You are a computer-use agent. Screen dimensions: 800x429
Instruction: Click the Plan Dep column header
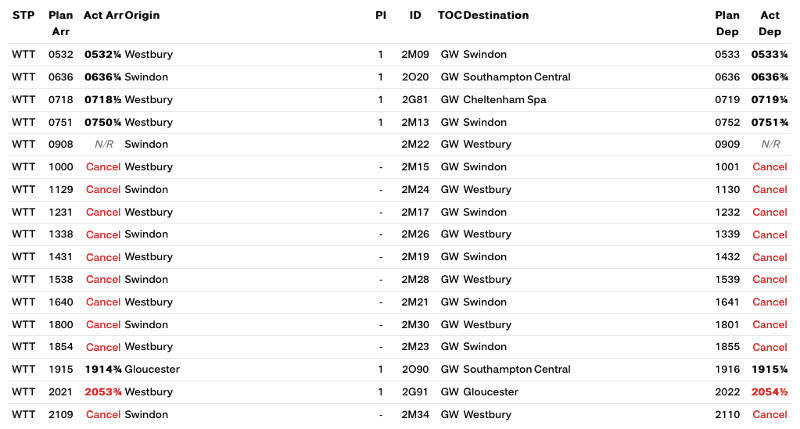click(727, 24)
